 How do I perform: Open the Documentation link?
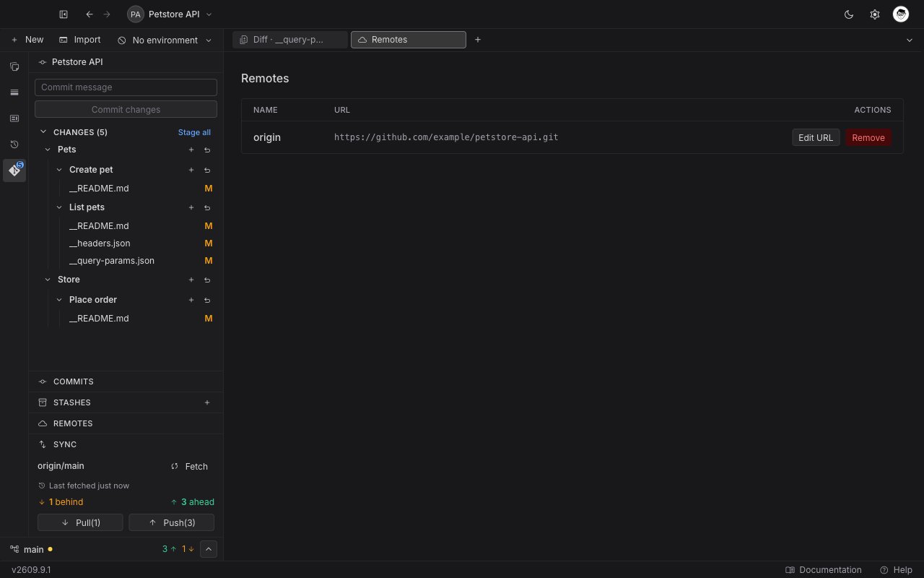coord(824,570)
